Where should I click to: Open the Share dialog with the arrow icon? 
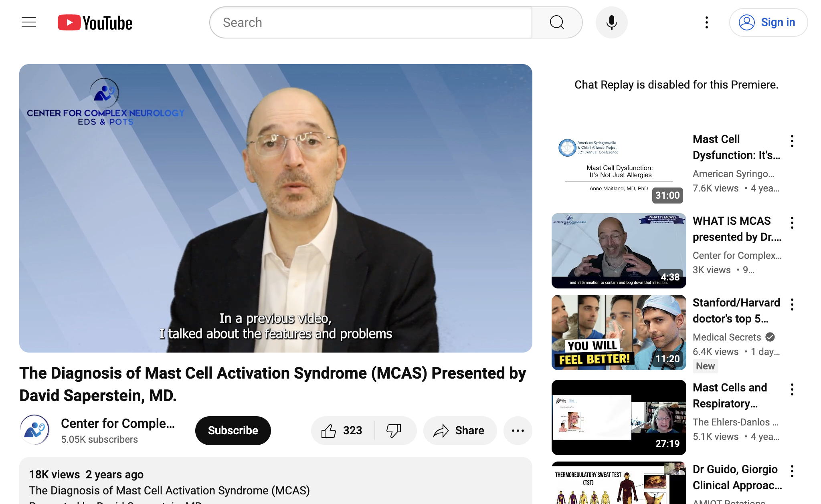click(459, 430)
